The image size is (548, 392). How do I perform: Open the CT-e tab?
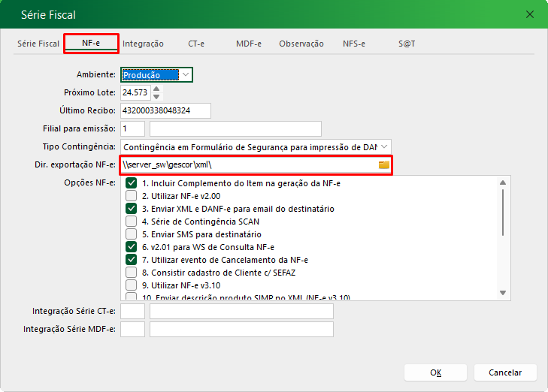coord(197,44)
